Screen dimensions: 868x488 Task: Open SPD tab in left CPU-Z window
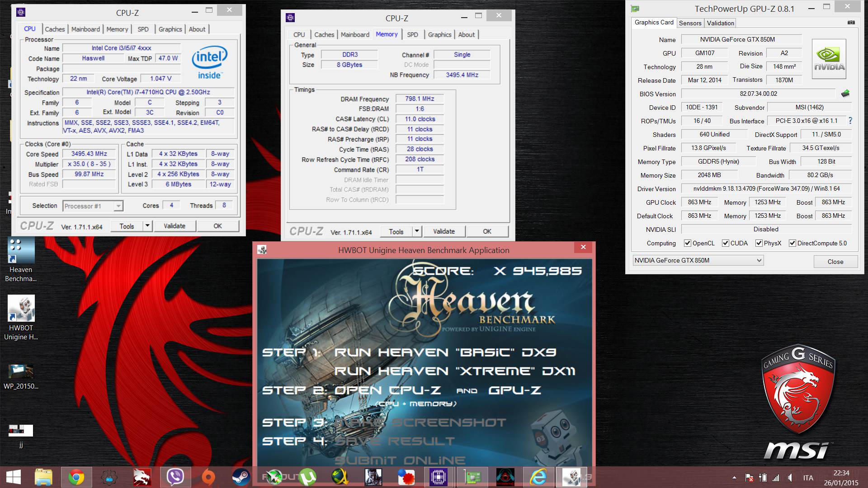[x=143, y=29]
